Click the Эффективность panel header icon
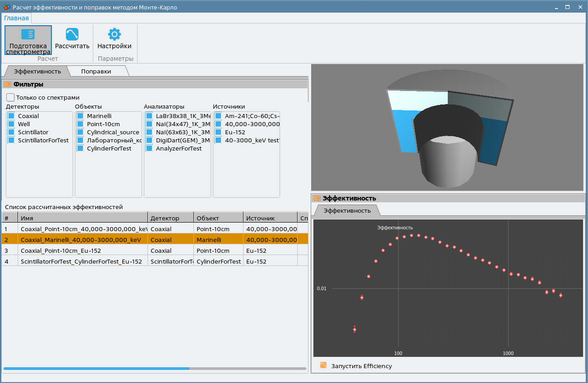The image size is (588, 383). tap(317, 198)
